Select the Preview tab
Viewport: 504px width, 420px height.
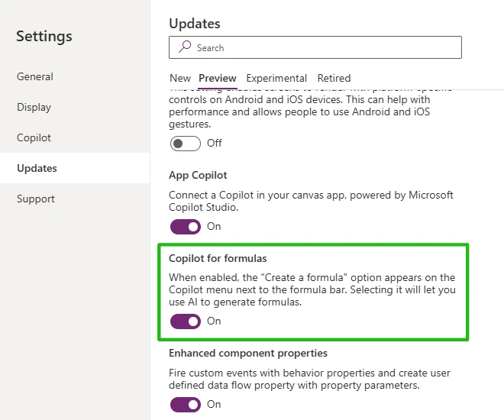click(218, 78)
